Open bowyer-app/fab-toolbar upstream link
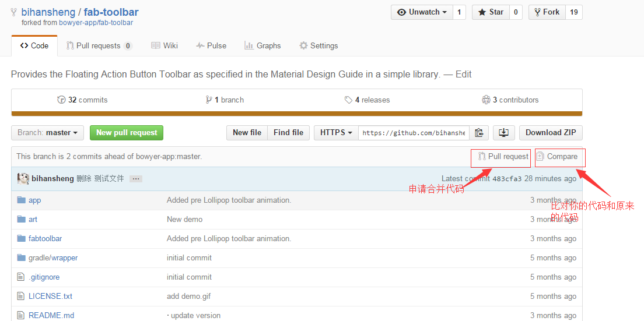The height and width of the screenshot is (321, 644). point(96,23)
